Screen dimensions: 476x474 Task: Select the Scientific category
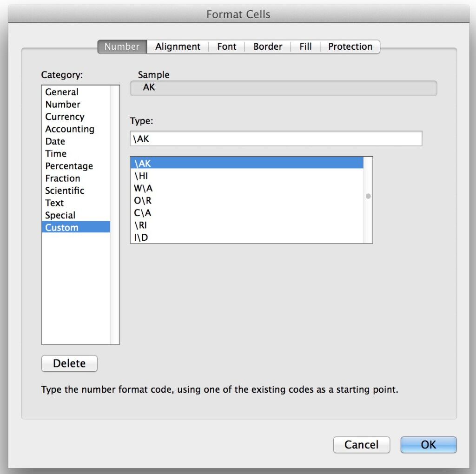[65, 191]
